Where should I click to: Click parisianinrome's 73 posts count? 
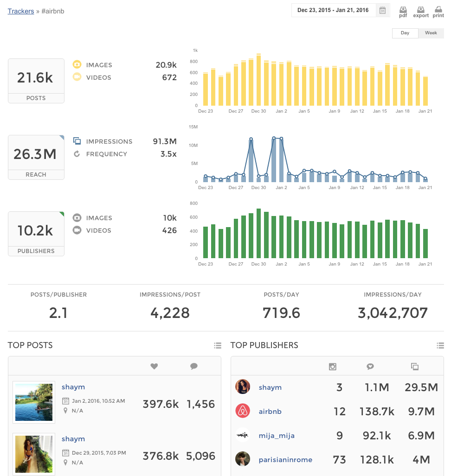tap(340, 460)
